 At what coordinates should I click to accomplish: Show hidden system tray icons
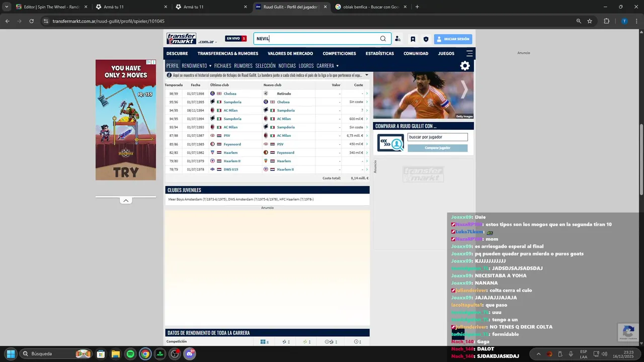(x=538, y=354)
